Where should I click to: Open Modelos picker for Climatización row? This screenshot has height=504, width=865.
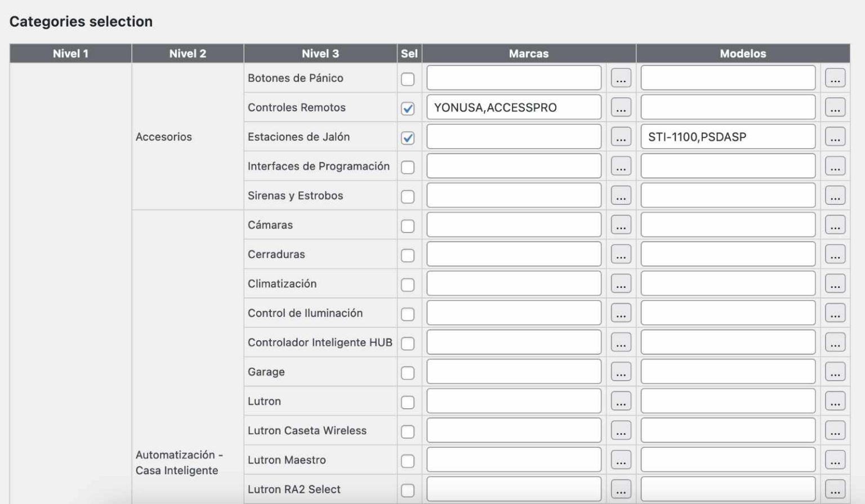point(835,283)
